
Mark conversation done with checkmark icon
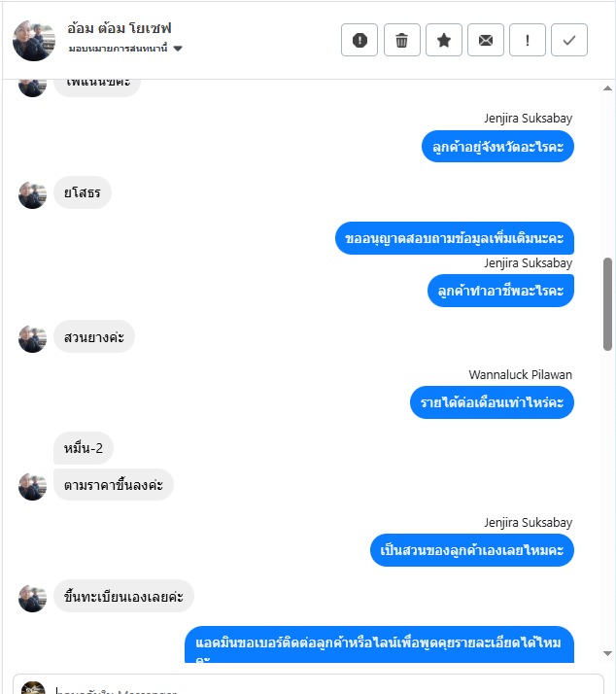(569, 40)
